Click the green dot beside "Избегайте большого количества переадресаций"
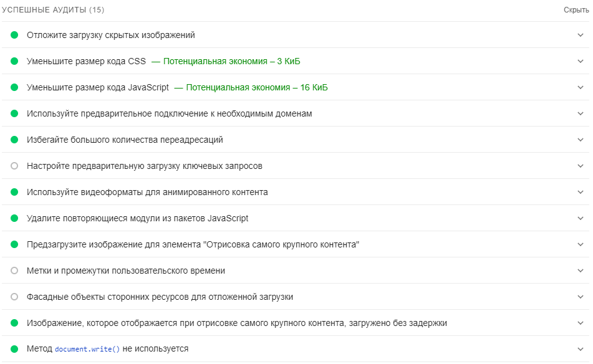The width and height of the screenshot is (593, 364). click(13, 140)
